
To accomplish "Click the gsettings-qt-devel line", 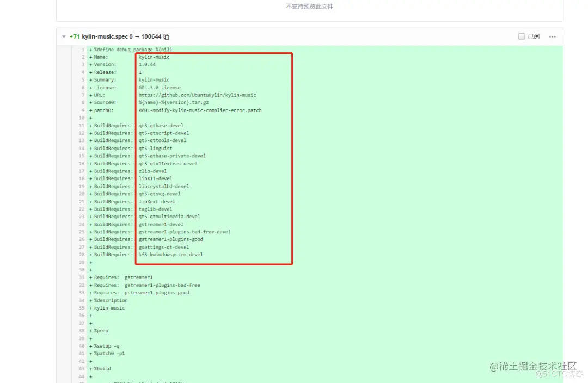I will pyautogui.click(x=139, y=248).
